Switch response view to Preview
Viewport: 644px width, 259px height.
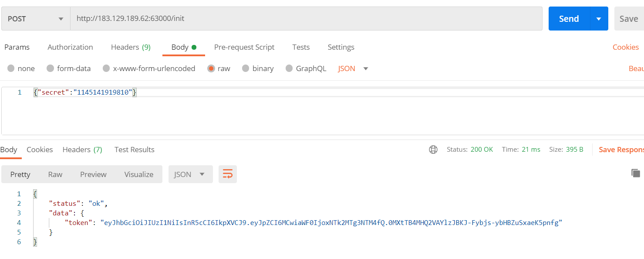click(x=93, y=174)
